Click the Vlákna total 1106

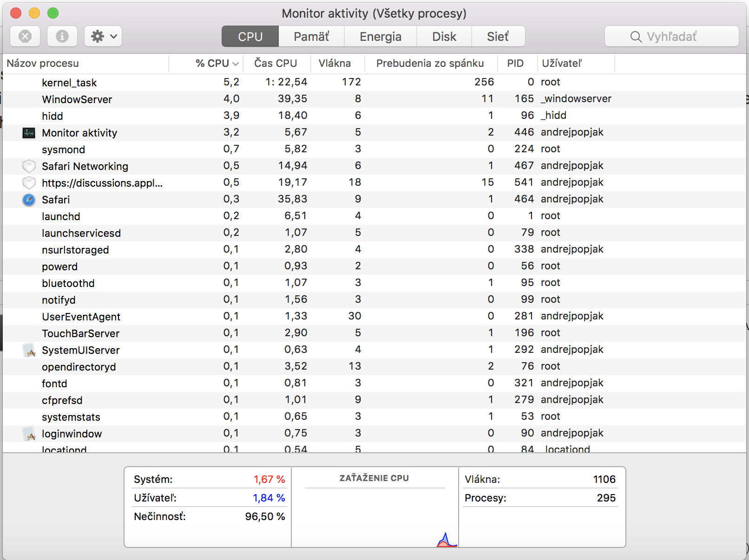pos(604,479)
